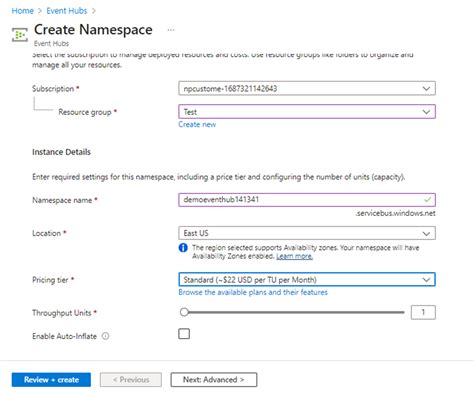Click the Event Hubs namespace icon
Screen dimensions: 474x394
click(x=20, y=35)
